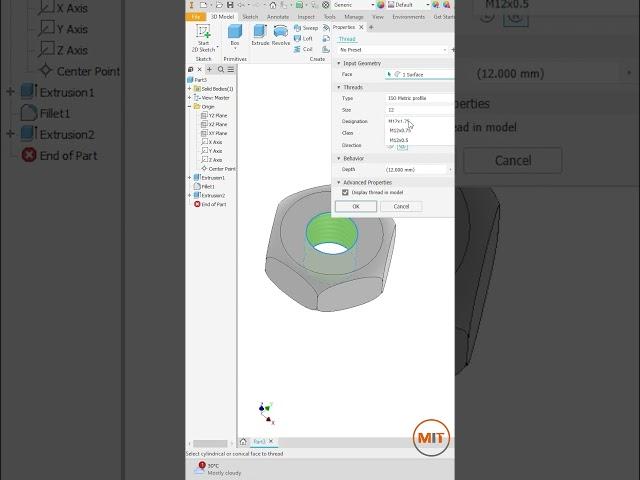Viewport: 640px width, 480px height.
Task: Open the ISO Metric profile type dropdown
Action: tap(420, 98)
